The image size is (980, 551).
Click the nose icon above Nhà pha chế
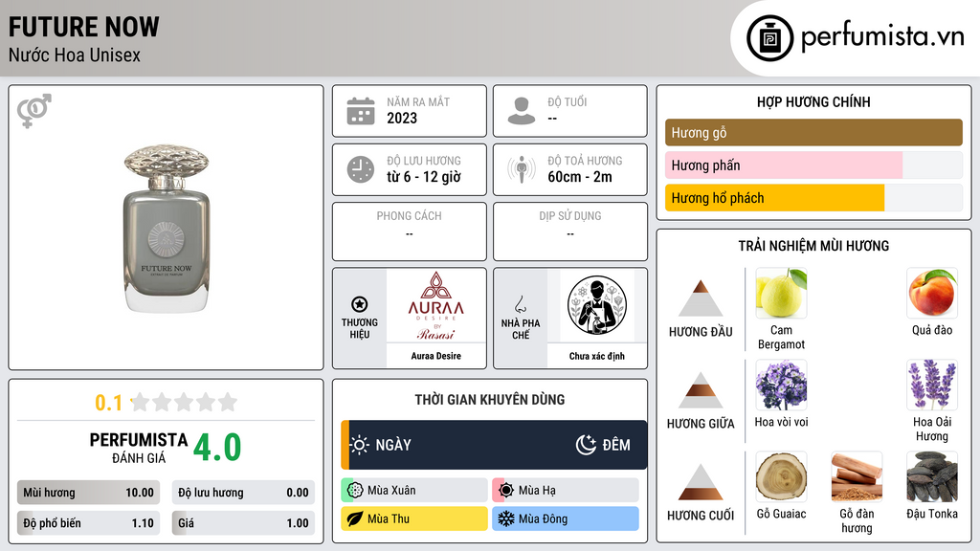click(520, 304)
